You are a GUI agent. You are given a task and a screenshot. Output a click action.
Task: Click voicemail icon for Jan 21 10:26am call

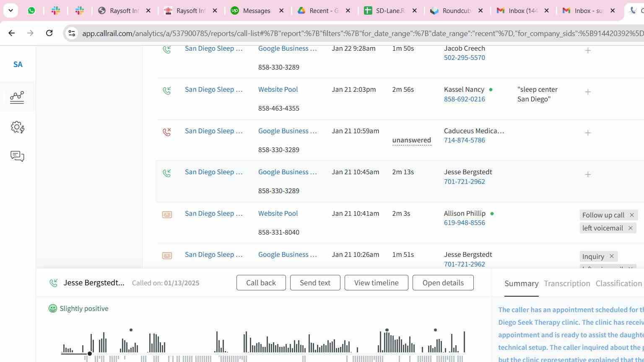167,256
